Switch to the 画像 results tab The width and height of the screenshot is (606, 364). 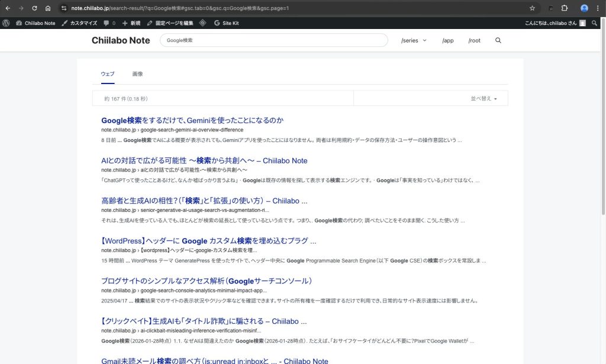[x=137, y=74]
